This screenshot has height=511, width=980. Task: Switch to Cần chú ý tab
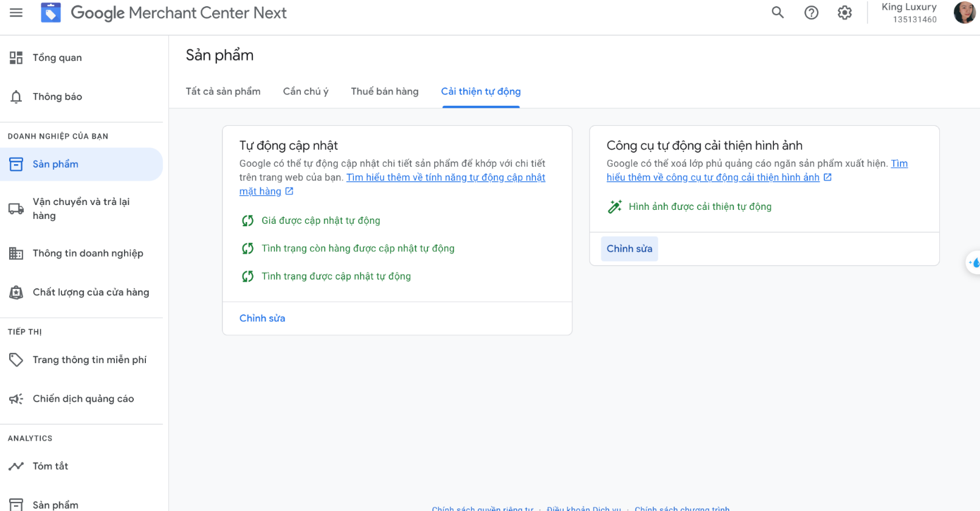point(306,91)
